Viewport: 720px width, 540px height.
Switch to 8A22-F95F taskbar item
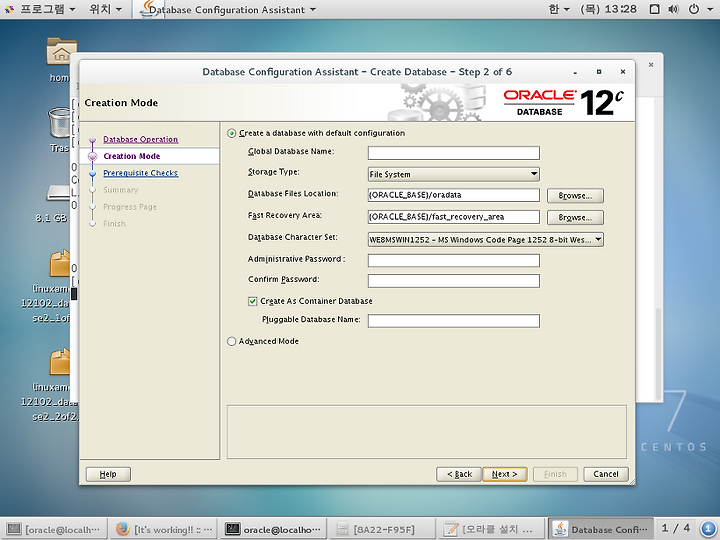382,529
